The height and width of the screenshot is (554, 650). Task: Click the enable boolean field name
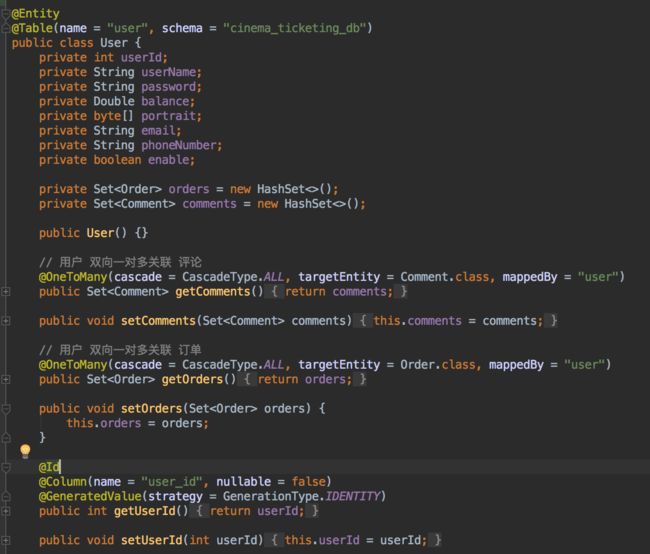[169, 160]
